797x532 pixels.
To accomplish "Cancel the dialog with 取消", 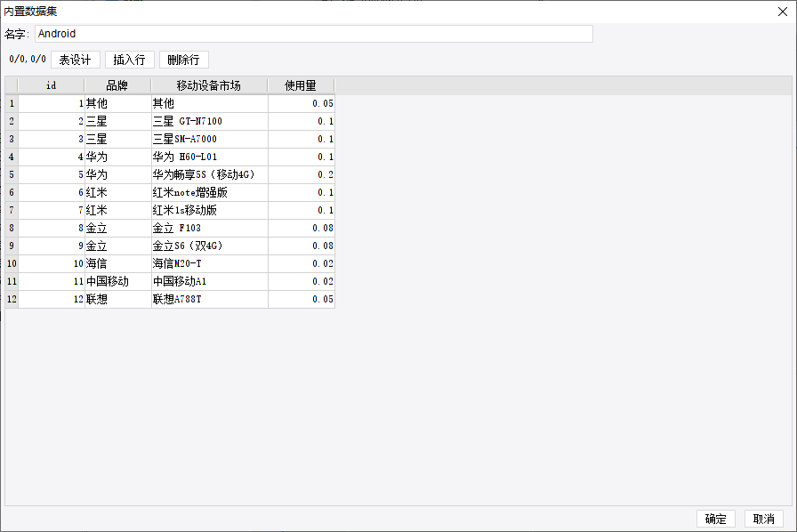I will [x=763, y=519].
